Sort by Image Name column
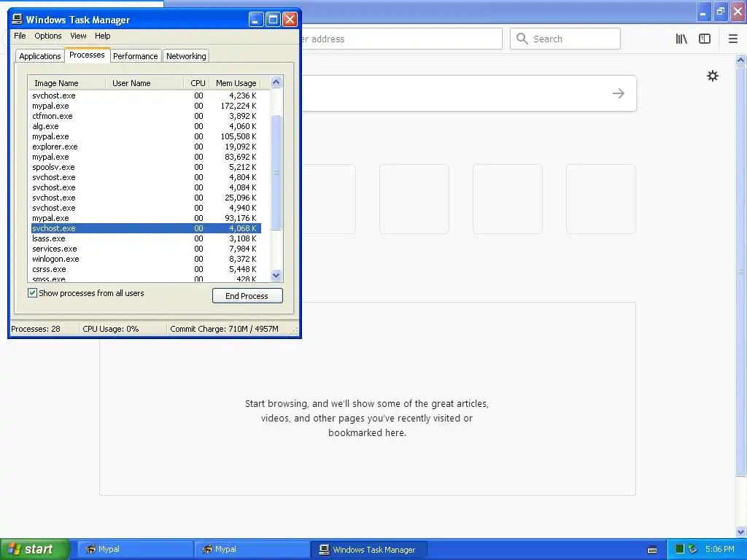Image resolution: width=747 pixels, height=560 pixels. [66, 83]
